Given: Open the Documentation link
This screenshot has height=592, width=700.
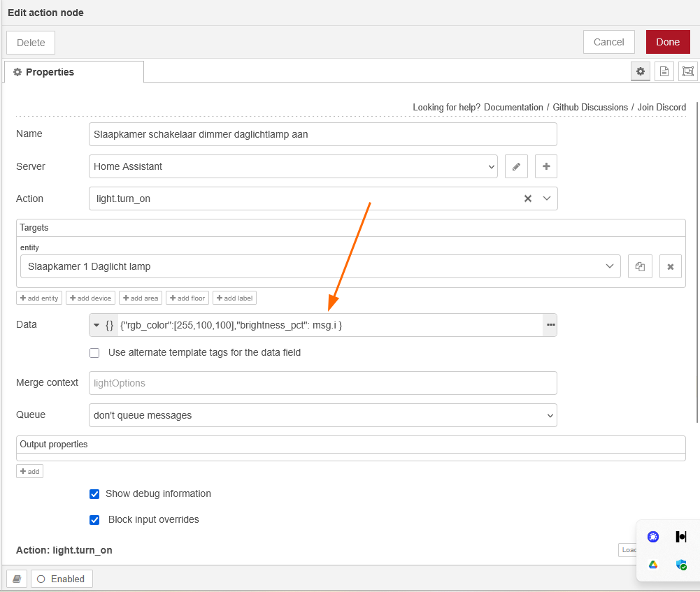Looking at the screenshot, I should (513, 107).
